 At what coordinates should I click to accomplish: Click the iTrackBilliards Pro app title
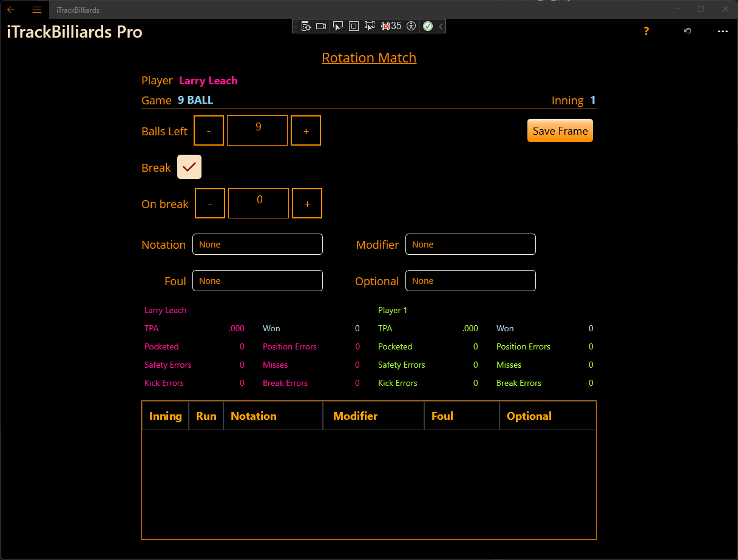(x=75, y=32)
